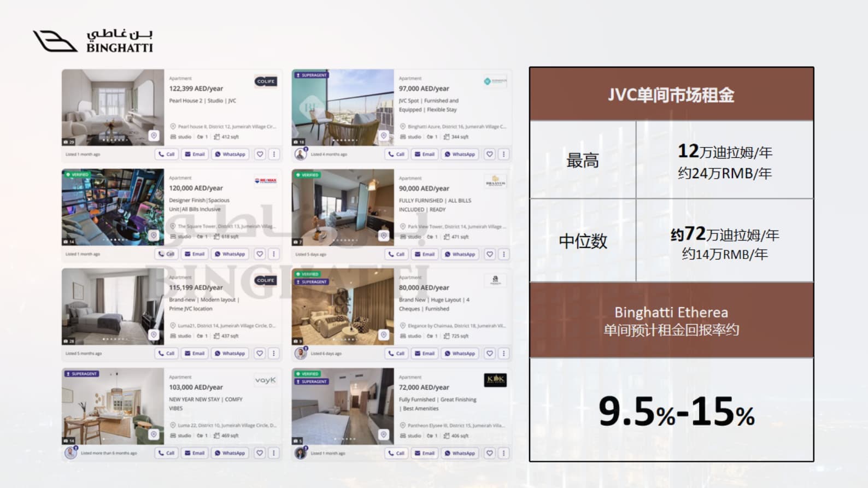Favorite the 90,000 AED Park View listing

(490, 254)
